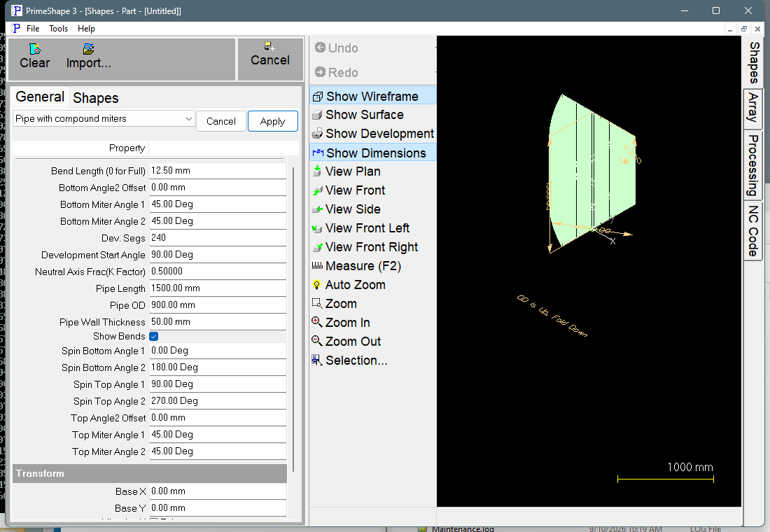Click the Pipe Length value field
The width and height of the screenshot is (770, 532).
(218, 288)
